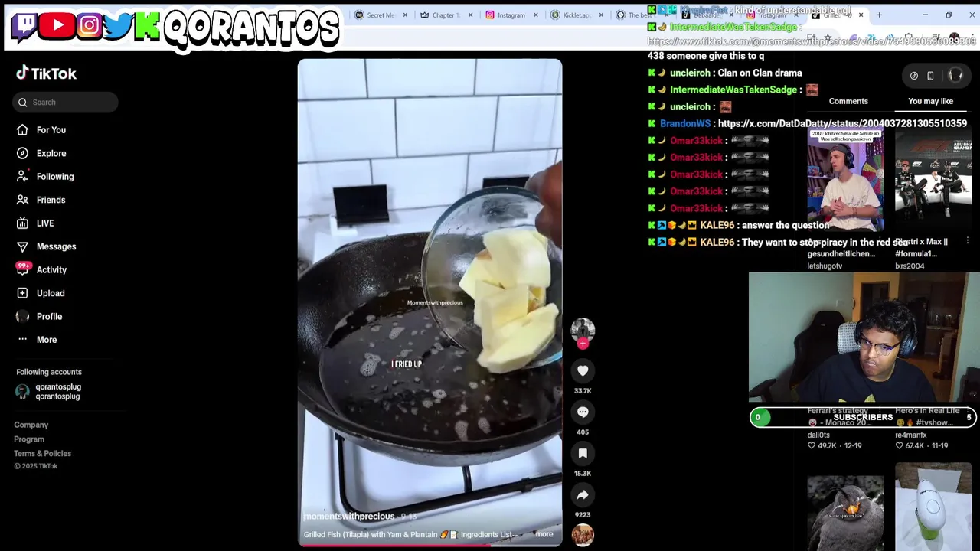Screen dimensions: 980x551
Task: Click the TikTok logo in sidebar
Action: coord(46,73)
